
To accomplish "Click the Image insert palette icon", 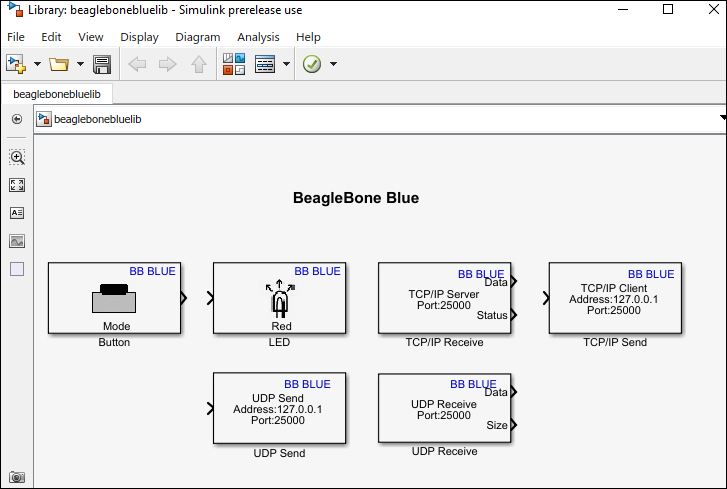I will pos(17,241).
